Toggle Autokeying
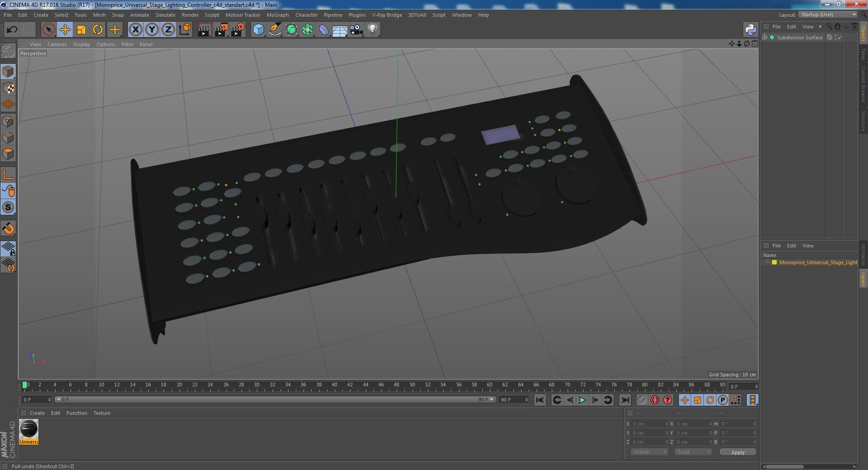Viewport: 868px width, 470px height. pos(655,400)
